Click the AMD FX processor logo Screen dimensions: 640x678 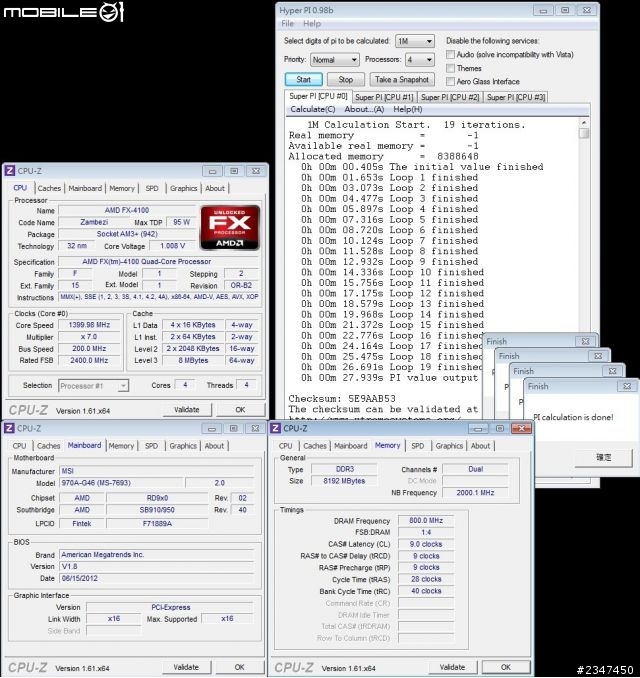[230, 228]
